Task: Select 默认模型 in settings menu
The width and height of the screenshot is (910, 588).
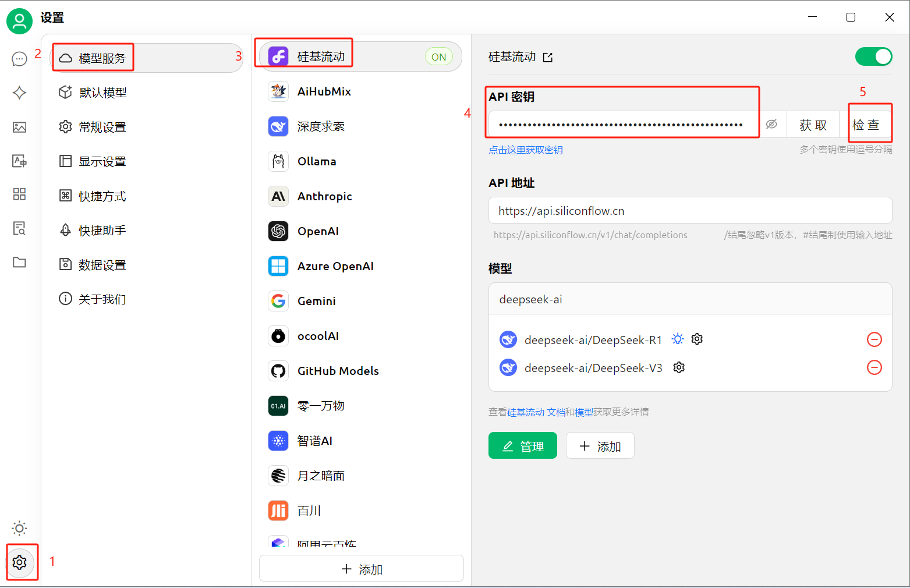Action: click(x=102, y=93)
